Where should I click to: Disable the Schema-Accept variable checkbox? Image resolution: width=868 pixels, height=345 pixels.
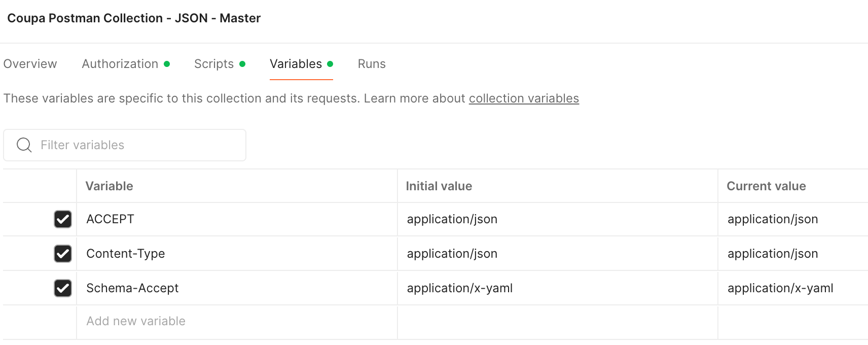(x=63, y=288)
